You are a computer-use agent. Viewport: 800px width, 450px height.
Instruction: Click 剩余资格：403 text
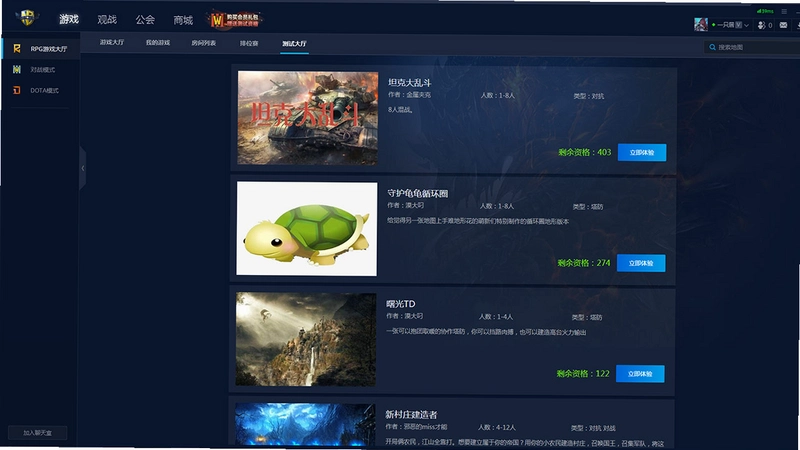click(584, 152)
